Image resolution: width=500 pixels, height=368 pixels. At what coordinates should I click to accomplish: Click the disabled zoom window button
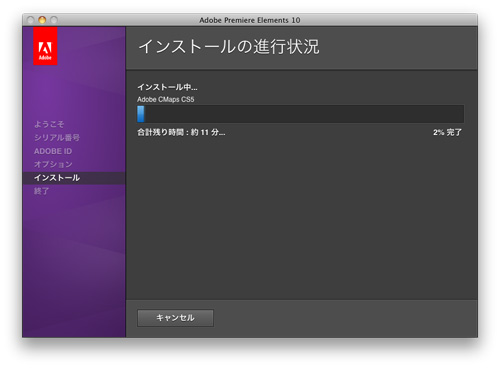54,20
